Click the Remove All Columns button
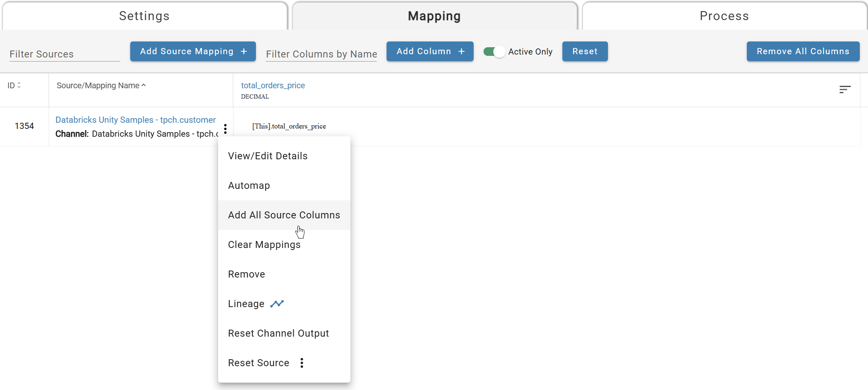The height and width of the screenshot is (390, 868). [x=803, y=51]
